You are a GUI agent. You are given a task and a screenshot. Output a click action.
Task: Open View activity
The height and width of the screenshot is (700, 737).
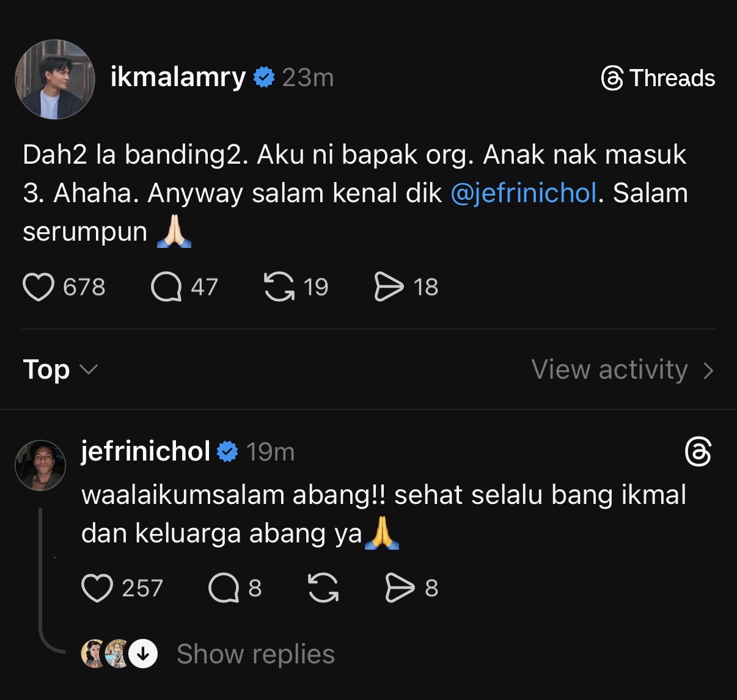click(x=622, y=370)
